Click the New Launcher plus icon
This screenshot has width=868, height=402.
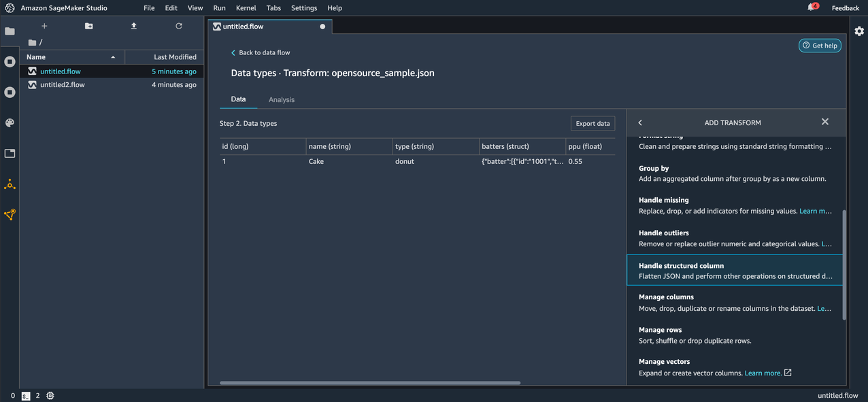[44, 26]
